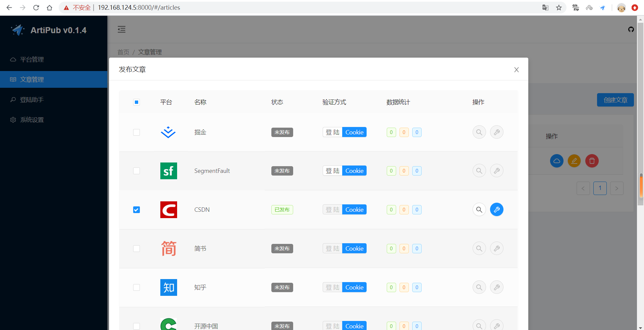Click the green stat count for 掘金

point(391,132)
